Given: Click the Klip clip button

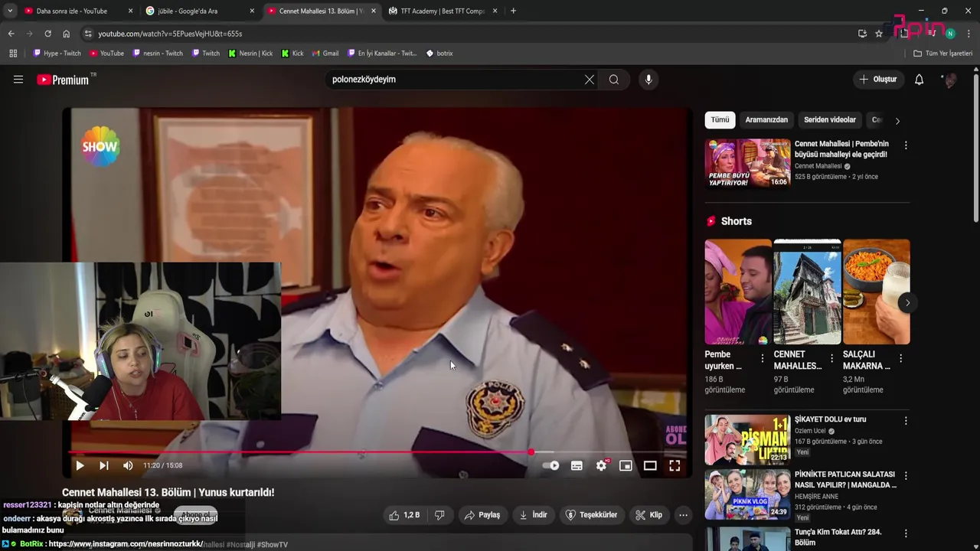Looking at the screenshot, I should click(648, 515).
